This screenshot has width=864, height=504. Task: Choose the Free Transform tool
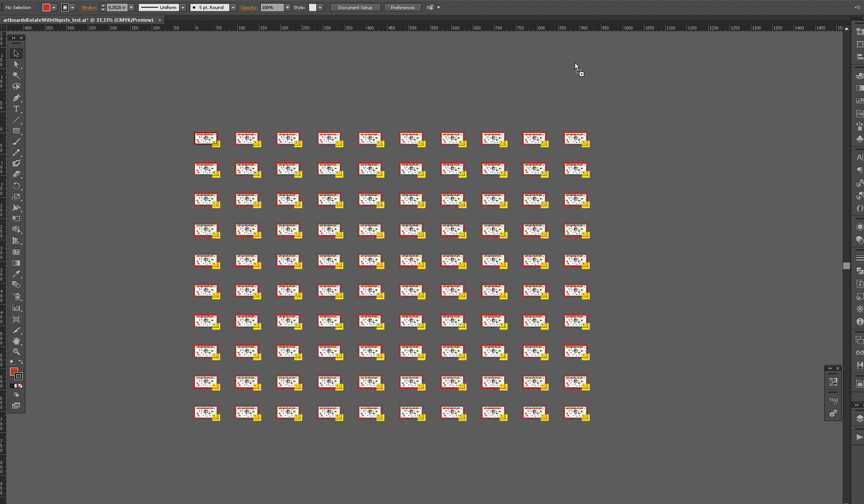(x=16, y=219)
